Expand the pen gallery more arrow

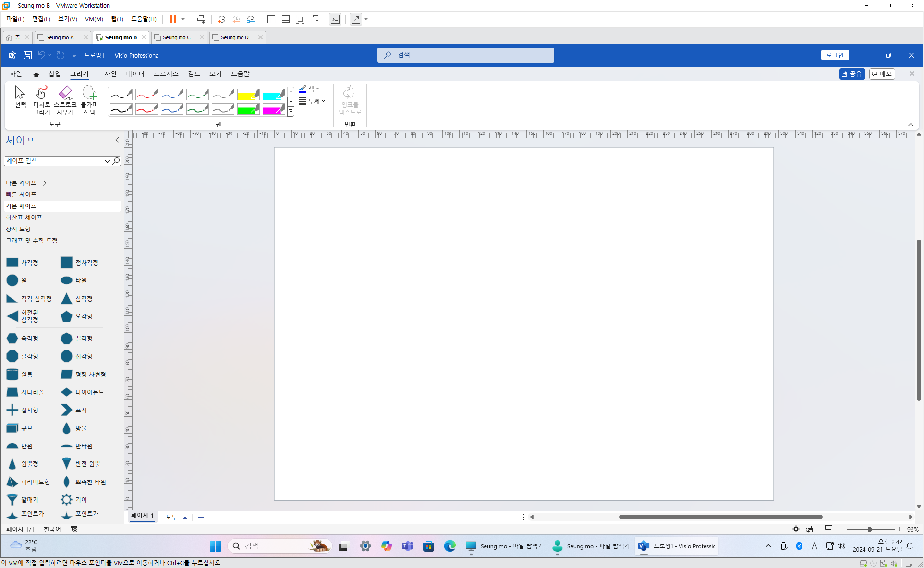click(291, 111)
